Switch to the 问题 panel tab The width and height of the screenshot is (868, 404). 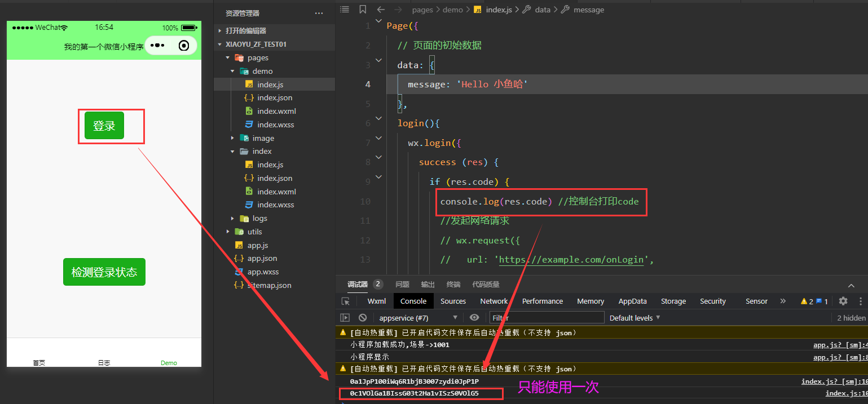click(x=403, y=285)
